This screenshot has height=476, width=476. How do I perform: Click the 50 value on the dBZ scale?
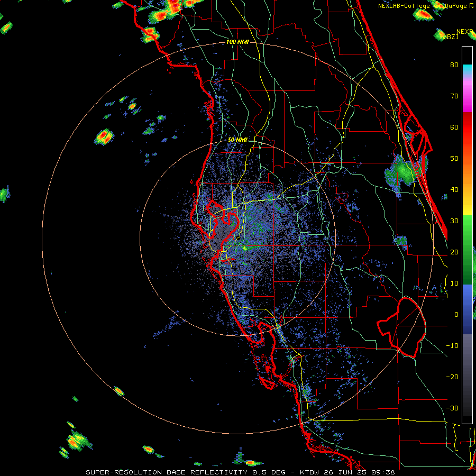click(454, 159)
